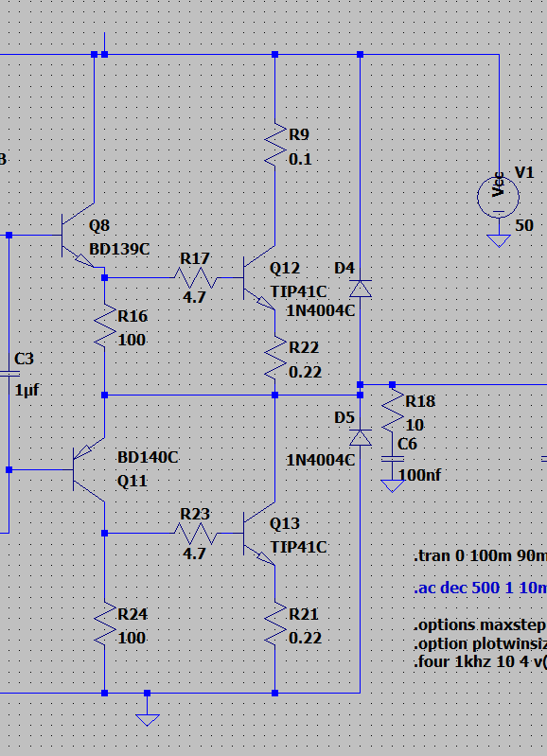Click the junction node above R9
The height and width of the screenshot is (756, 547).
(275, 55)
